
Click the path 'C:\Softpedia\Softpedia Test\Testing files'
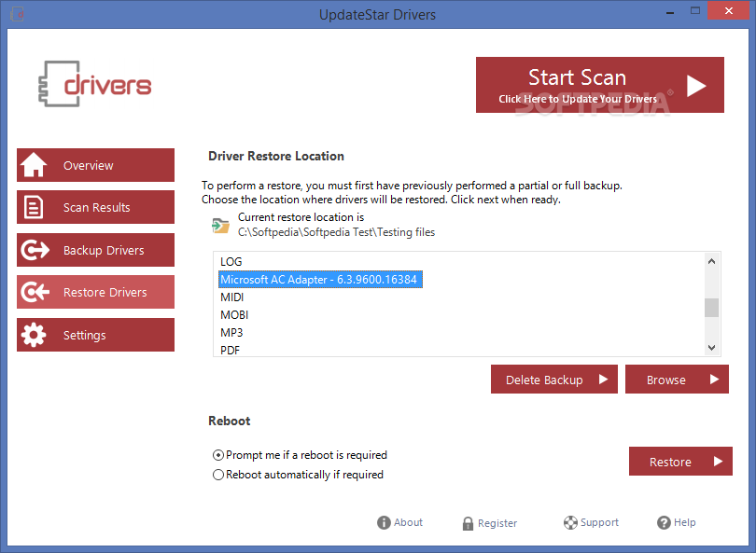[x=337, y=232]
